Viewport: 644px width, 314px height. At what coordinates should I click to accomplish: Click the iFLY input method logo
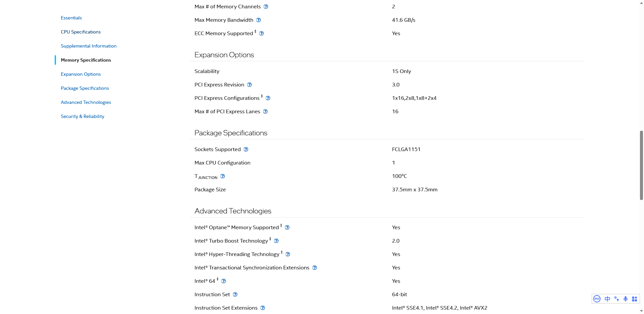tap(597, 299)
